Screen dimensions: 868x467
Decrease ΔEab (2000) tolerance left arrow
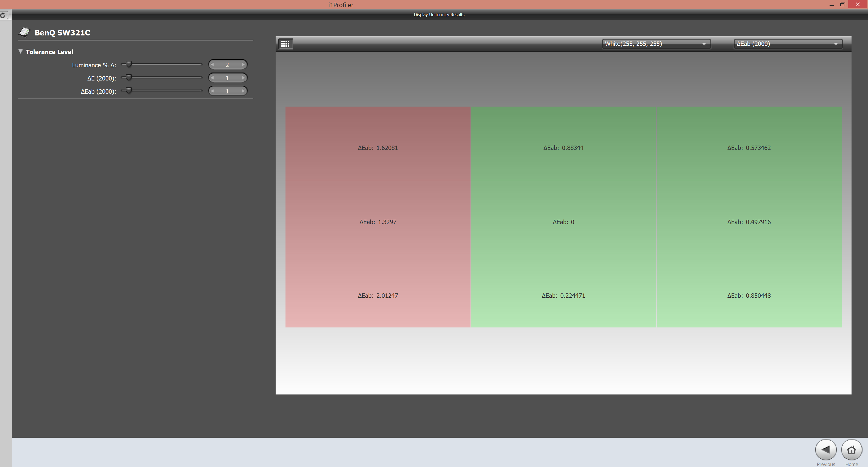click(x=212, y=91)
